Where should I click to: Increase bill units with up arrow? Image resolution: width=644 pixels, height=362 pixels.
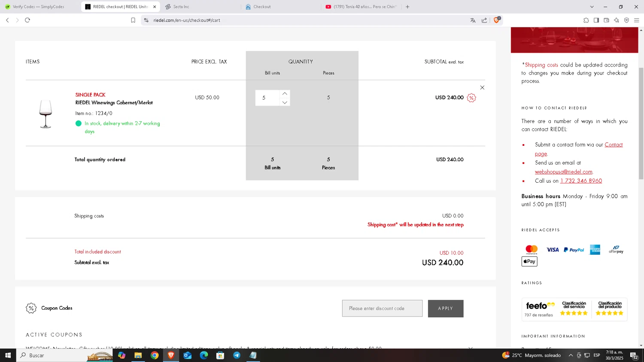(285, 94)
